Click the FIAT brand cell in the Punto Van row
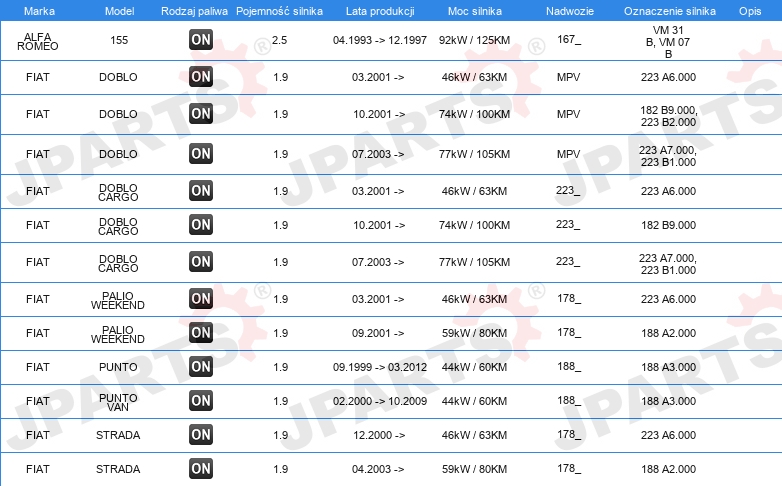 38,401
